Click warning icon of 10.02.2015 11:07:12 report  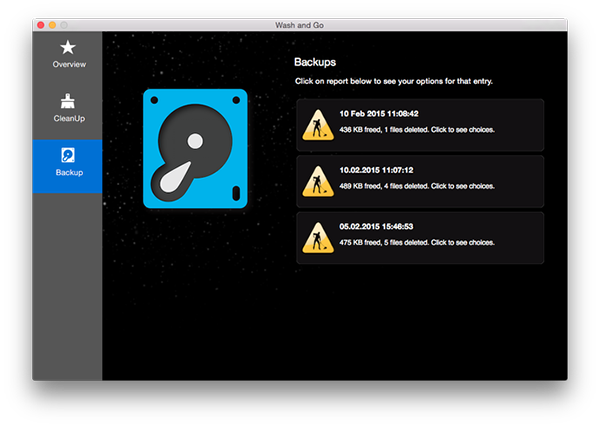tap(318, 181)
